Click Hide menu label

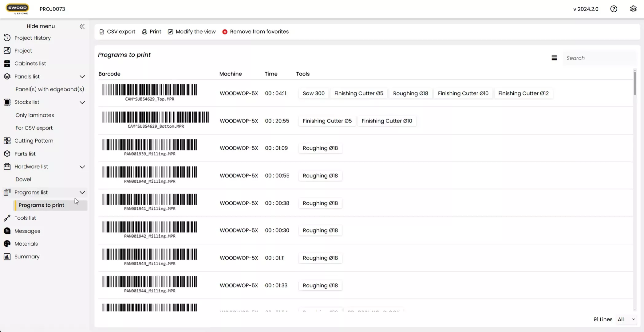pos(41,26)
